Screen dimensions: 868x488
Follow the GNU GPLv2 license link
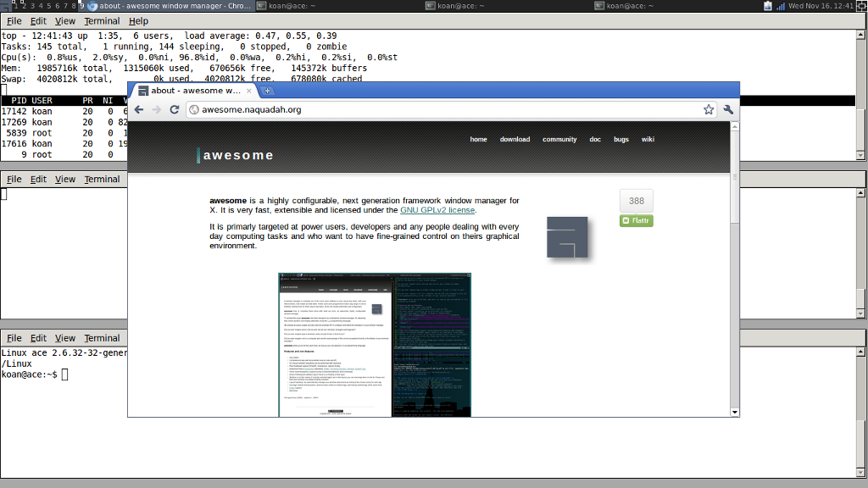click(x=437, y=210)
